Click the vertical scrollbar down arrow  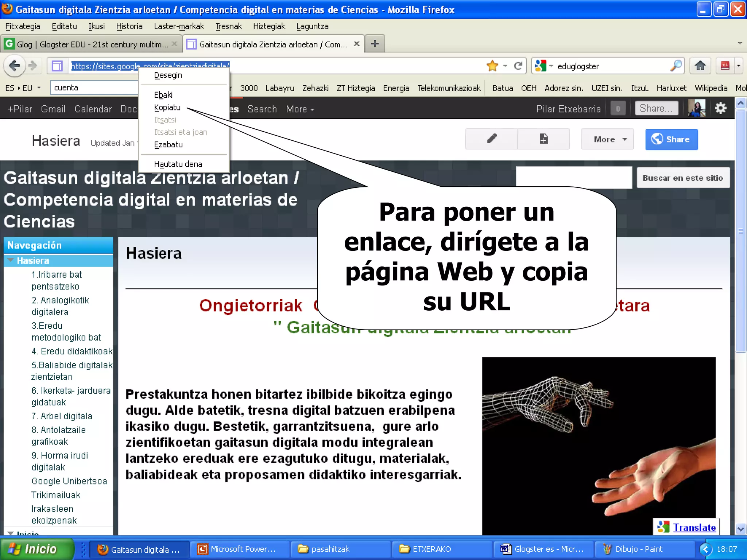tap(740, 528)
